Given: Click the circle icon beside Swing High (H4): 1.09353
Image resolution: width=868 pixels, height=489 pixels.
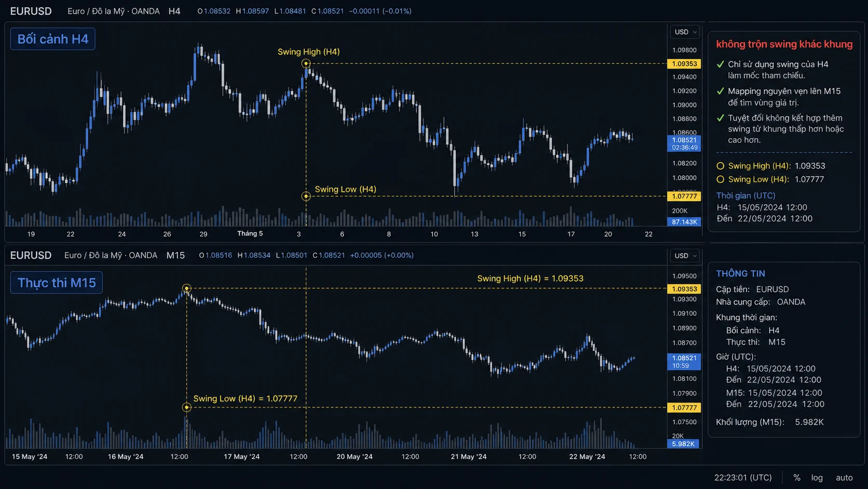Looking at the screenshot, I should click(x=720, y=166).
